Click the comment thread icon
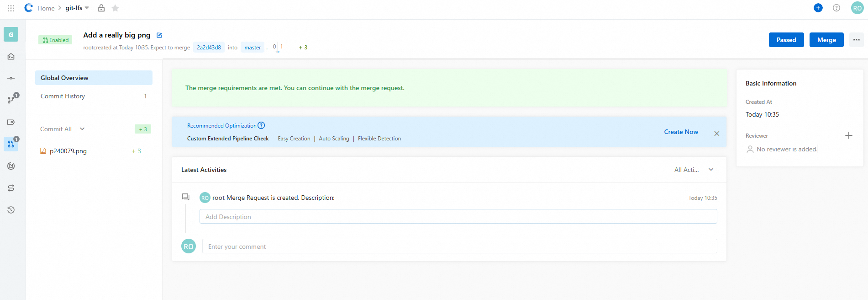Viewport: 868px width, 300px height. (x=185, y=197)
